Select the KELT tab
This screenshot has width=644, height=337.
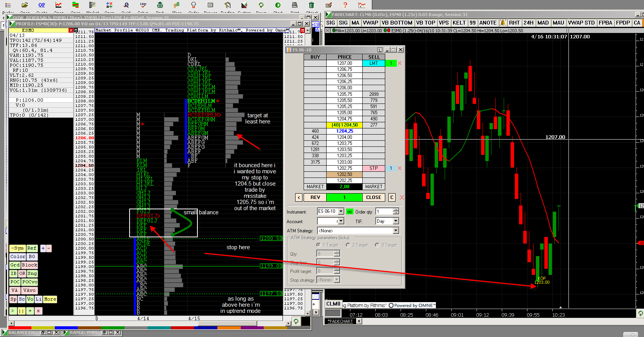[459, 23]
